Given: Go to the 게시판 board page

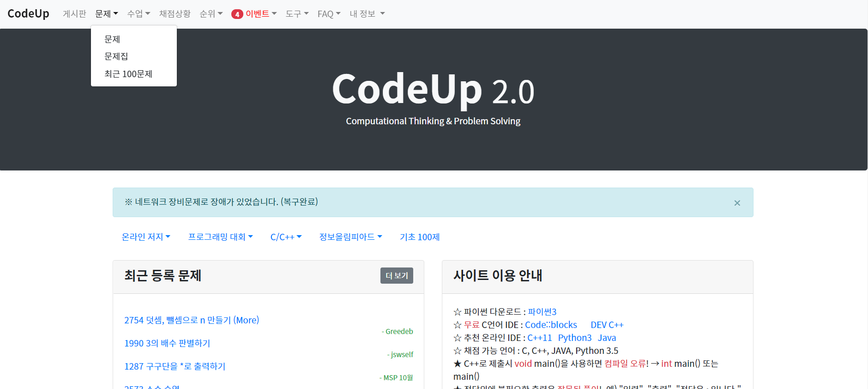Looking at the screenshot, I should point(74,14).
